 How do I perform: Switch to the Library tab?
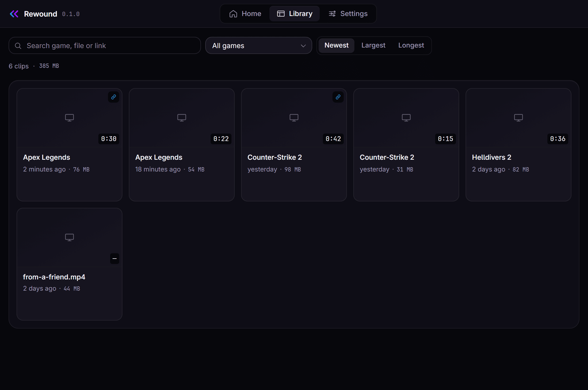coord(295,14)
